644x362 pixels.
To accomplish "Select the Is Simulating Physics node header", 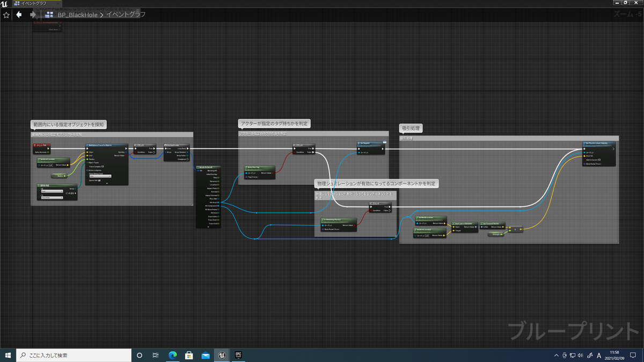I will 339,220.
